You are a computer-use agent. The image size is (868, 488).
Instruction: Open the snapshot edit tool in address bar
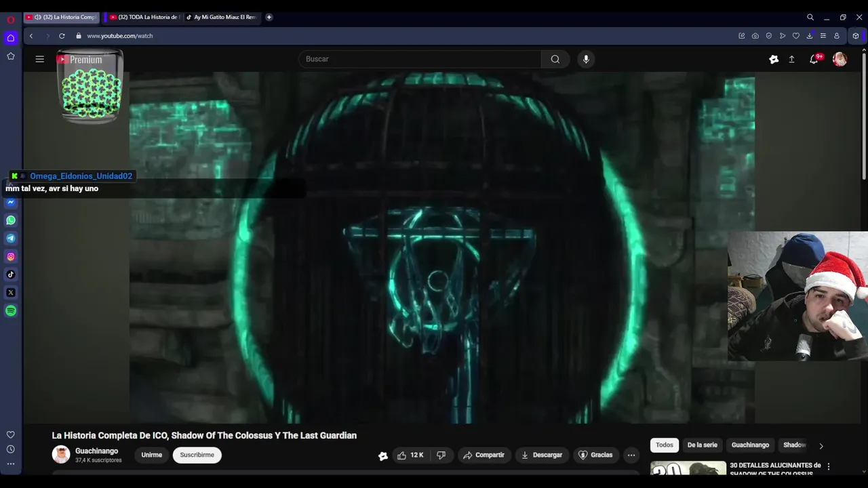[x=742, y=36]
